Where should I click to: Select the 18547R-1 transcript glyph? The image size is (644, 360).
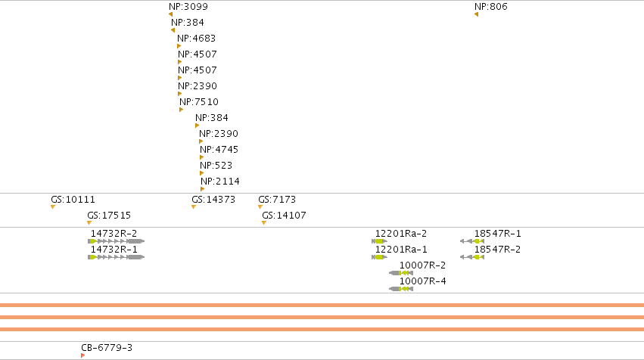pyautogui.click(x=472, y=241)
